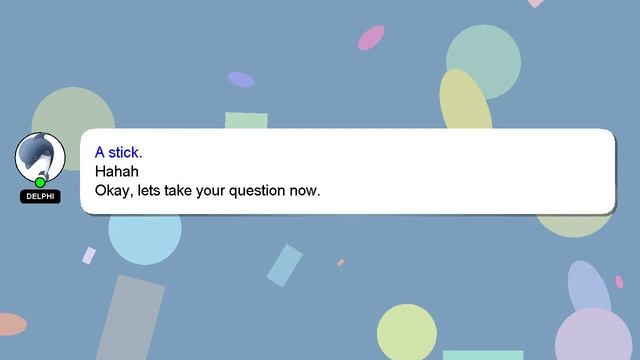Click the pink ellipse near the top

click(371, 38)
